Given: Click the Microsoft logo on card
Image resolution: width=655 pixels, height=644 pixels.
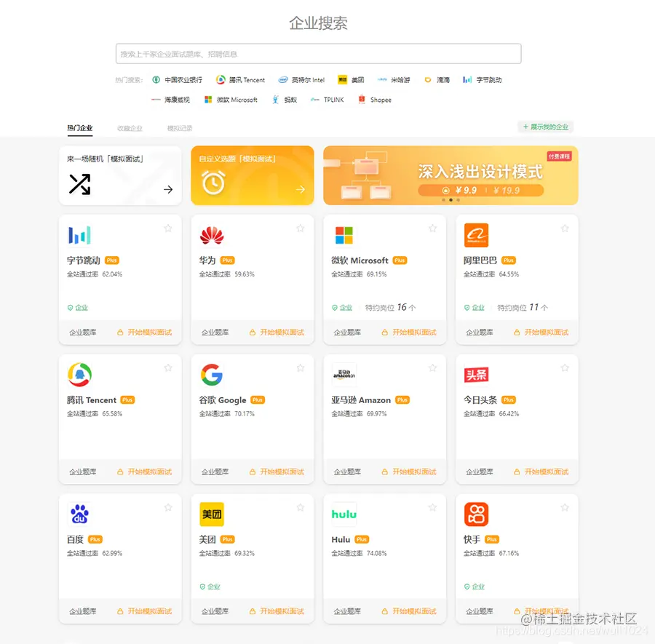Looking at the screenshot, I should 344,235.
